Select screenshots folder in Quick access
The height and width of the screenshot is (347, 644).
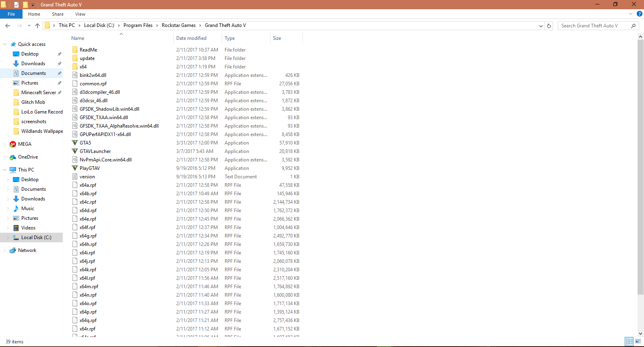(x=34, y=122)
